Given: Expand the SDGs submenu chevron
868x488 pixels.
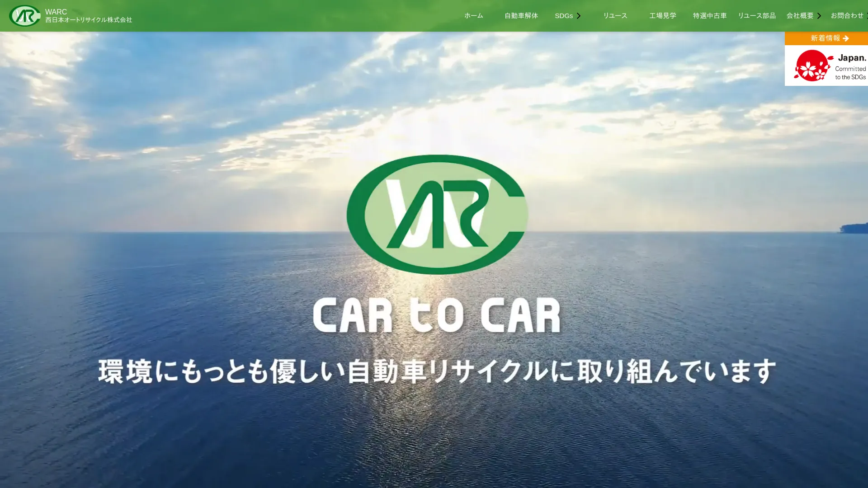Looking at the screenshot, I should click(x=578, y=16).
